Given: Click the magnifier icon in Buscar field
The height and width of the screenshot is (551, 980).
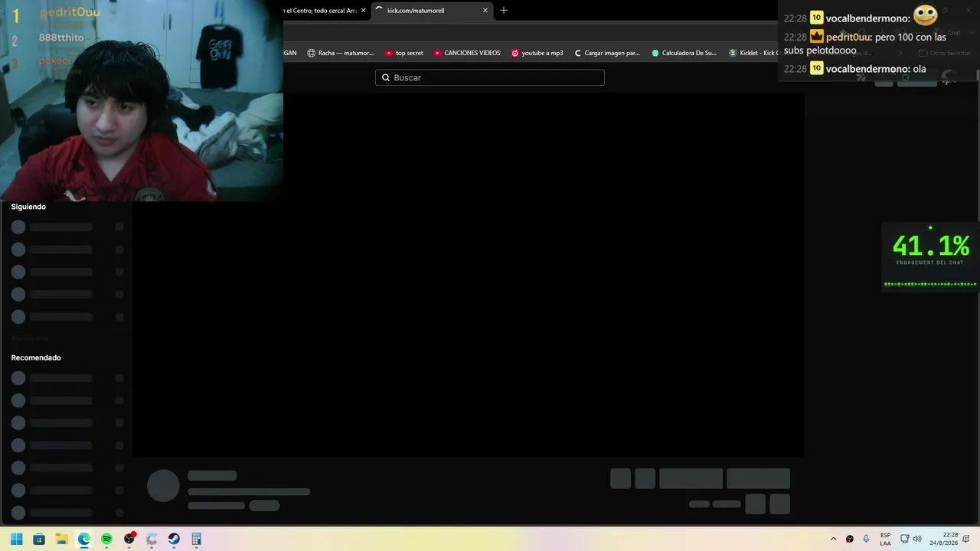Looking at the screenshot, I should click(x=386, y=77).
